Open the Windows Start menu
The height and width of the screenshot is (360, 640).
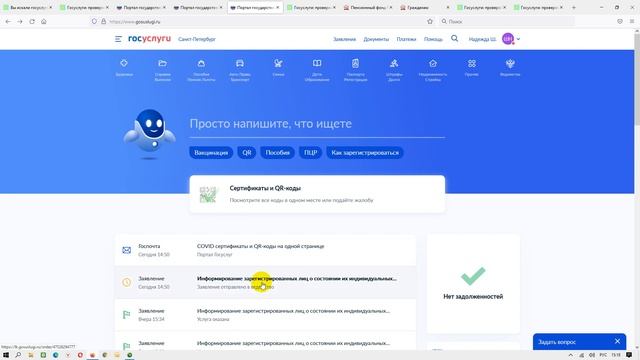6,355
